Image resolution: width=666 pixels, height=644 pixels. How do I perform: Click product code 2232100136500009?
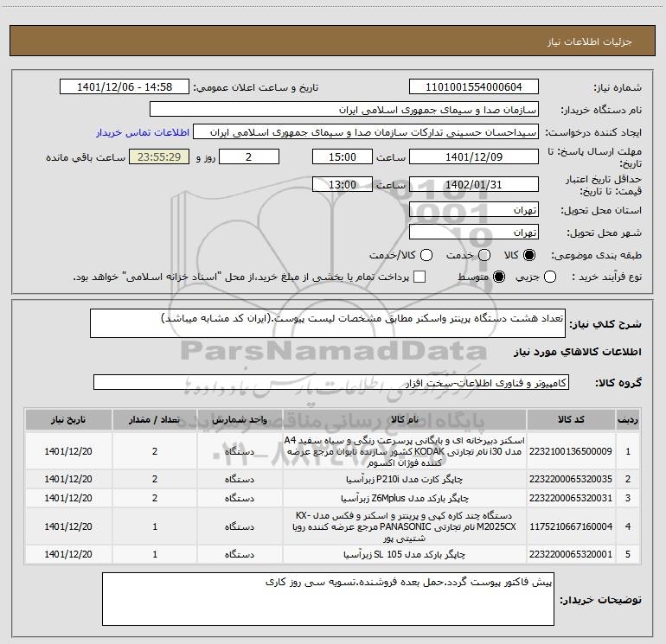571,451
